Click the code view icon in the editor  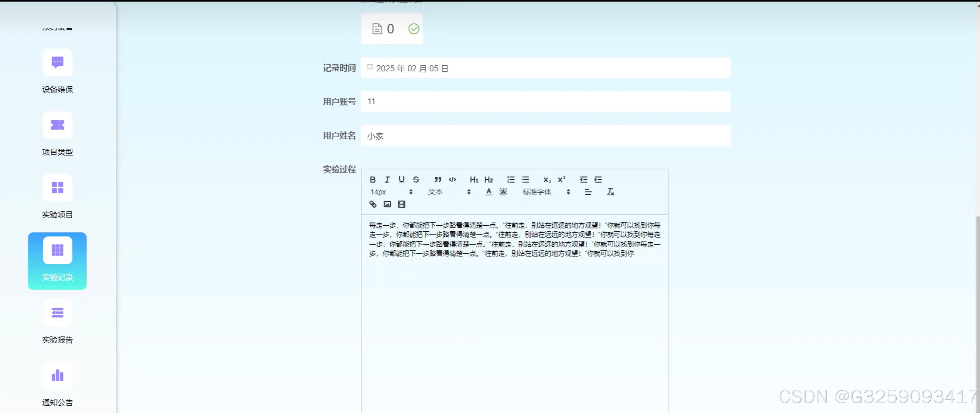[452, 179]
